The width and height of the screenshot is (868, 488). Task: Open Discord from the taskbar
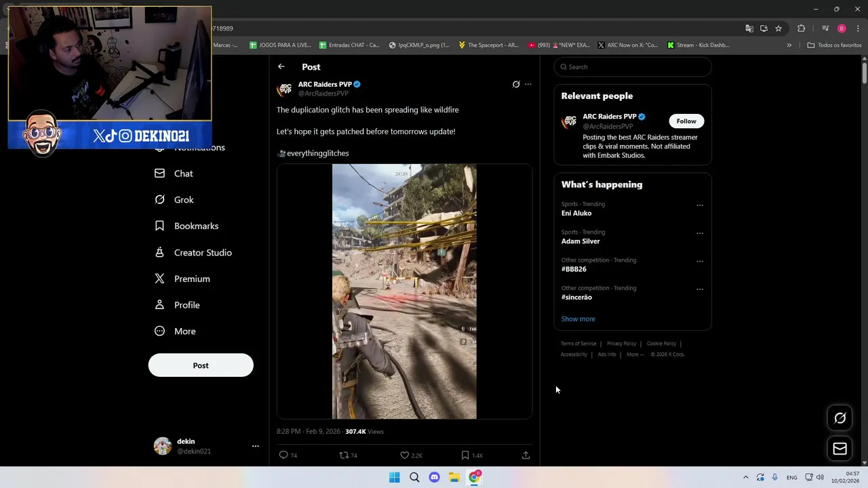(x=434, y=477)
